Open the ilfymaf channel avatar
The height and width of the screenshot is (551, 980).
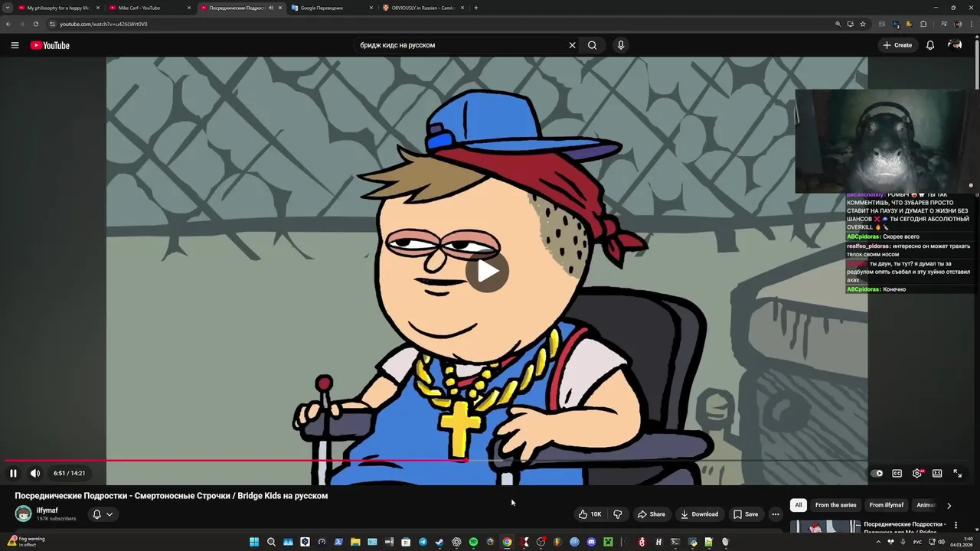point(24,514)
